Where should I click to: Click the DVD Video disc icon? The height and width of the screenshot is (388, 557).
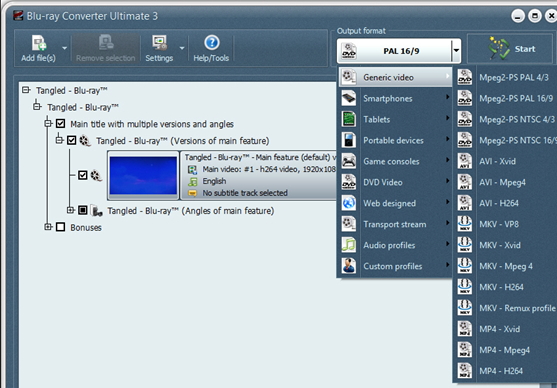(x=349, y=182)
